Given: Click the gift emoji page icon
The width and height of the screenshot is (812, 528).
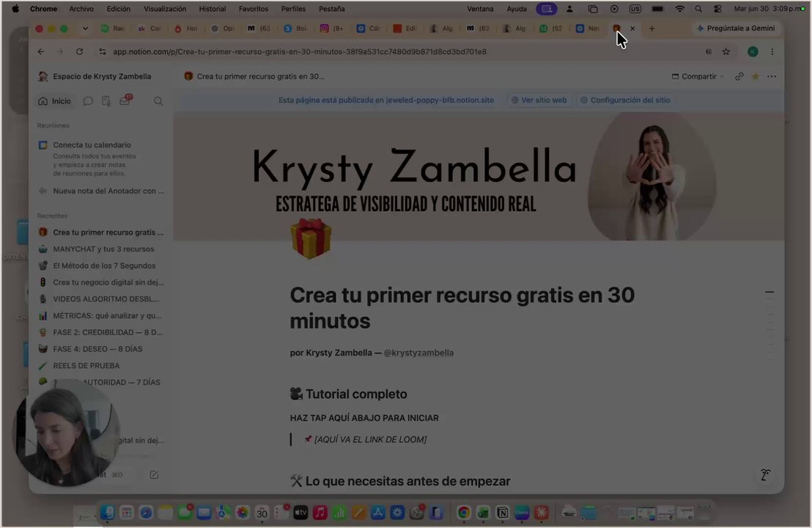Looking at the screenshot, I should coord(311,238).
